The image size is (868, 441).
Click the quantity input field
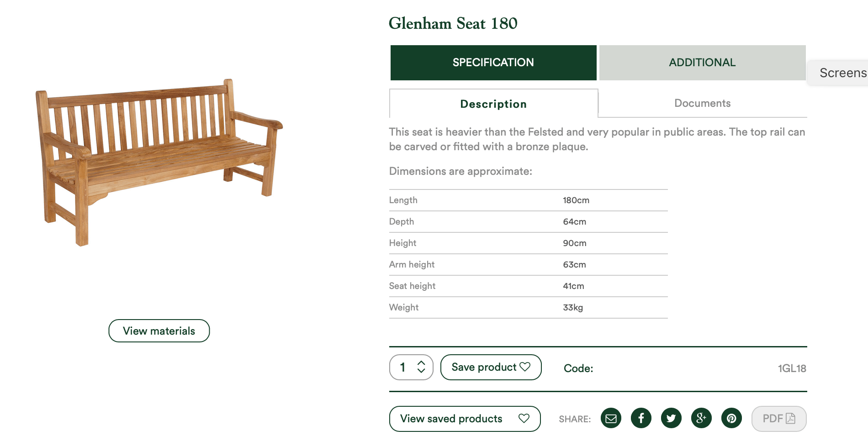411,367
